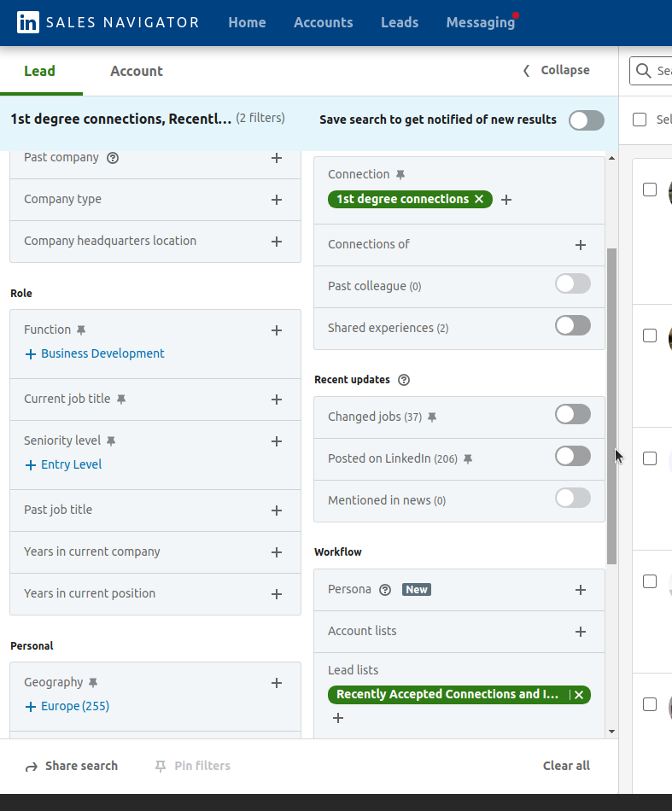
Task: Click the pin icon next to Geography
Action: [x=93, y=683]
